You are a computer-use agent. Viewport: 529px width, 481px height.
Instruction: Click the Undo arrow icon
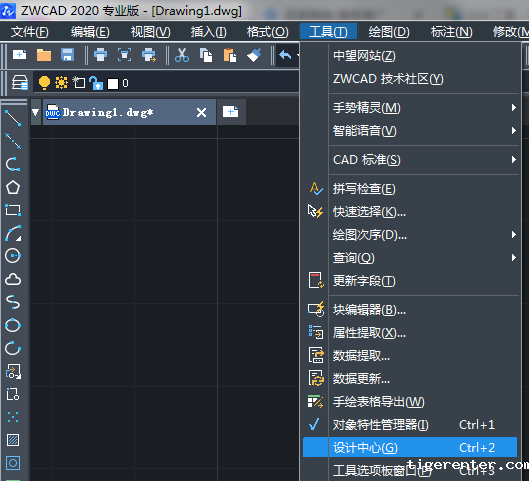(285, 55)
